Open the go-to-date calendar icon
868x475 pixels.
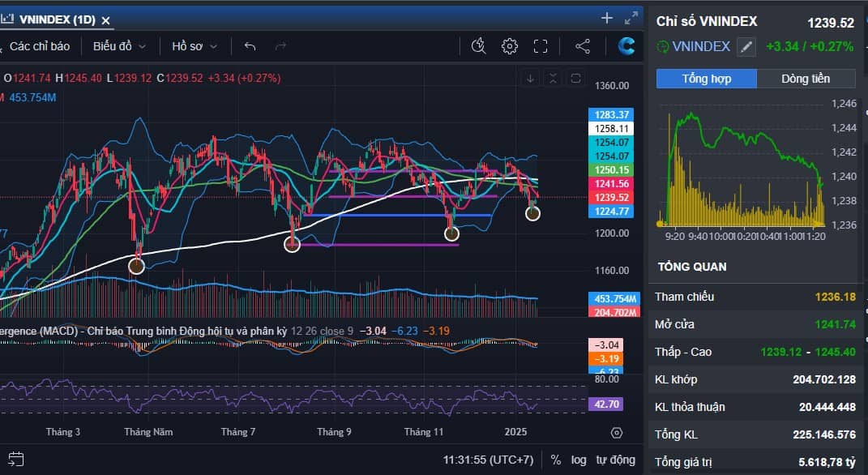point(16,459)
